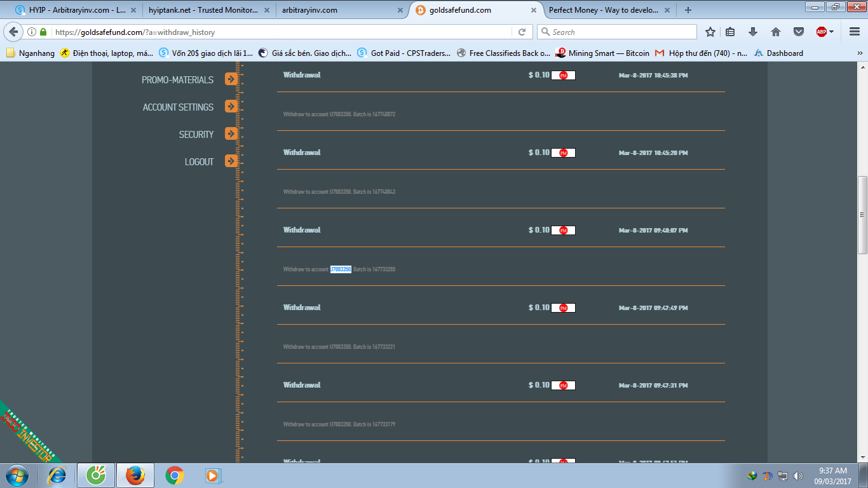Image resolution: width=868 pixels, height=488 pixels.
Task: Click the text with batch number 167740843
Action: 339,192
